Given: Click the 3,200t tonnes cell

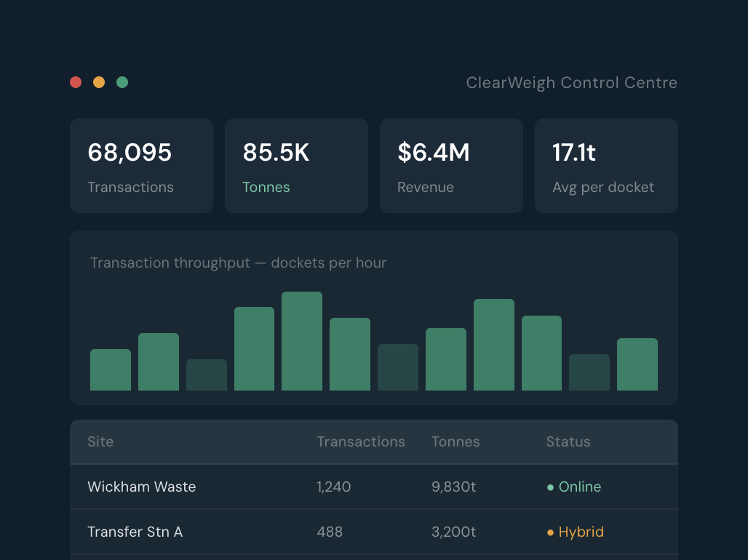Looking at the screenshot, I should [453, 532].
